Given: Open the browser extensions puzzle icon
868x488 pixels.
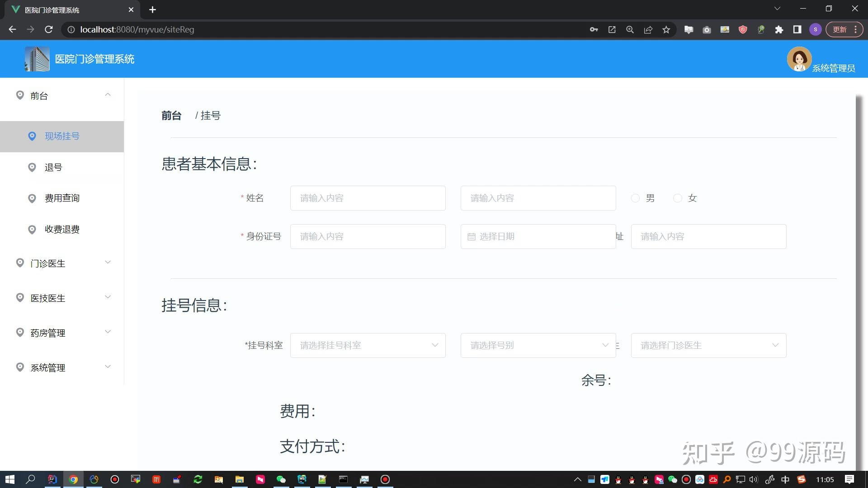Looking at the screenshot, I should tap(779, 30).
